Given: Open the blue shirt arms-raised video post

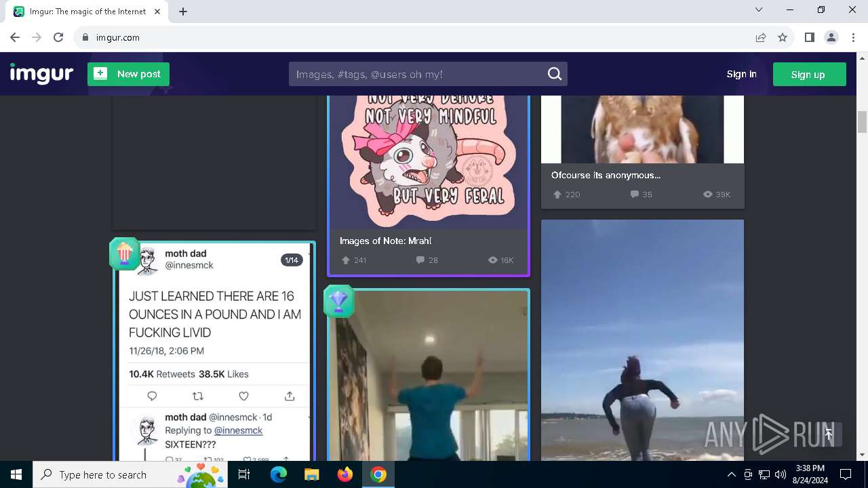Looking at the screenshot, I should pos(429,376).
